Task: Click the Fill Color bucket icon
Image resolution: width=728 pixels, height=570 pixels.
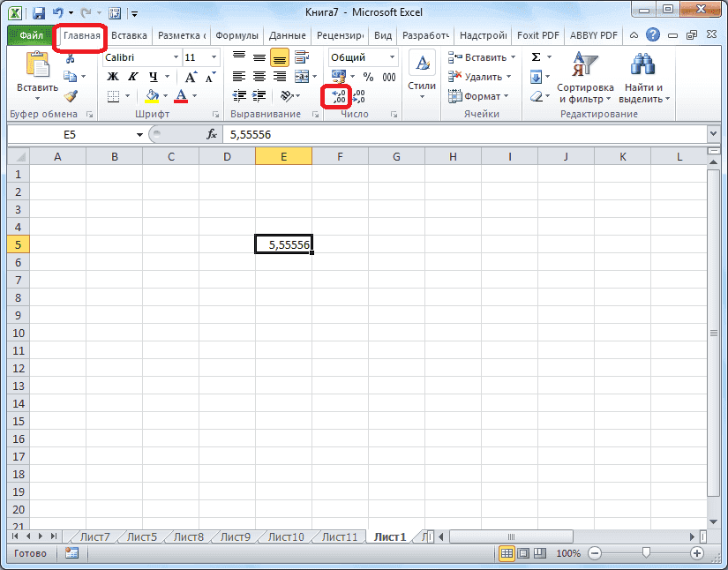Action: [x=150, y=95]
